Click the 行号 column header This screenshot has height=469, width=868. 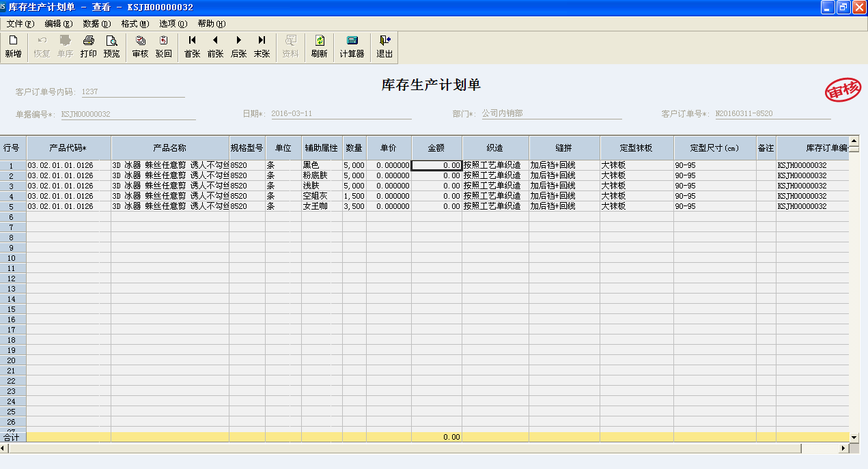12,147
